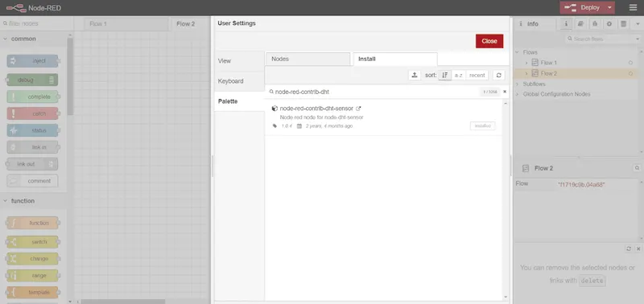The height and width of the screenshot is (304, 644).
Task: Open the Search flows options dropdown
Action: [x=638, y=39]
